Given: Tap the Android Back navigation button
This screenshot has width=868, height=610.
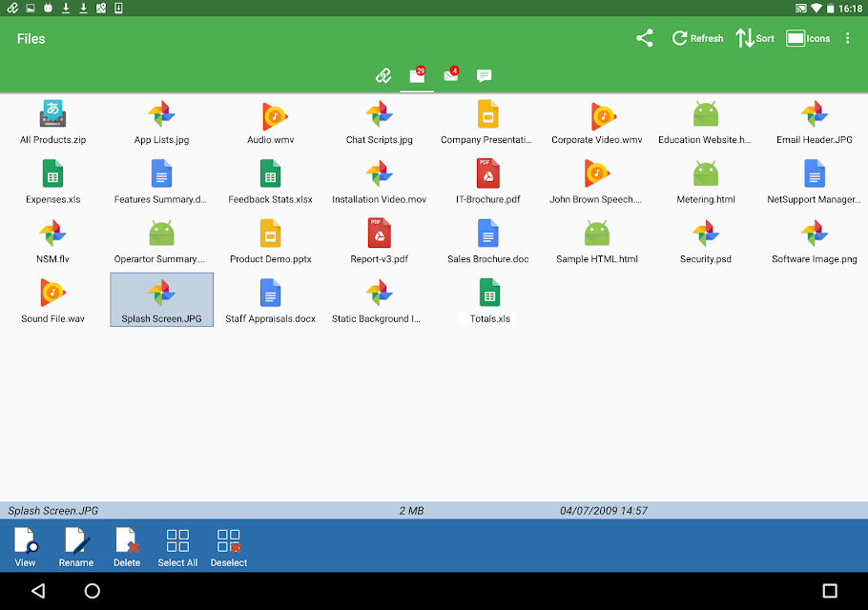Looking at the screenshot, I should tap(38, 591).
